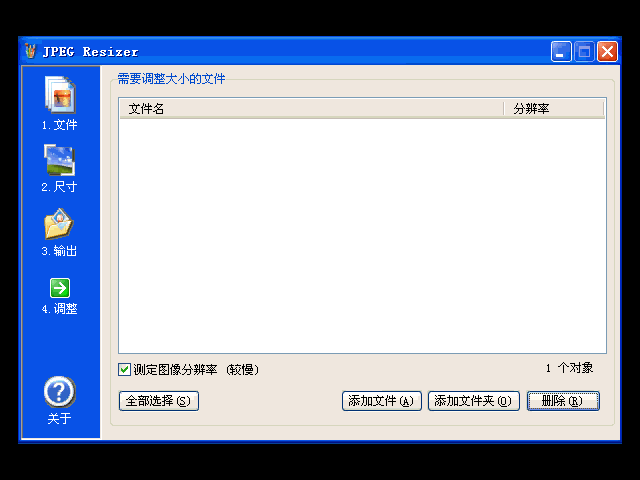Click the green arrow 调整 icon
This screenshot has width=640, height=480.
(59, 288)
